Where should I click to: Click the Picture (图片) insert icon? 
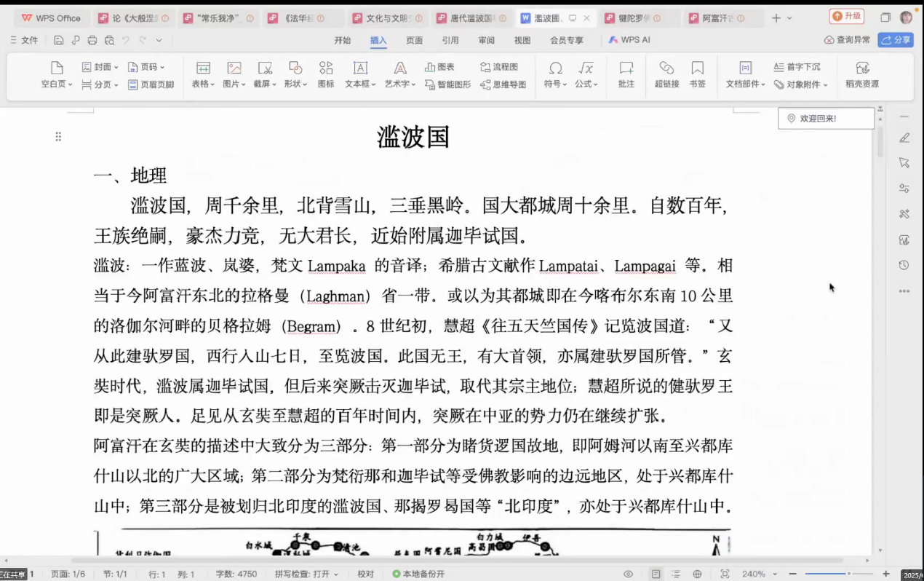coord(234,68)
